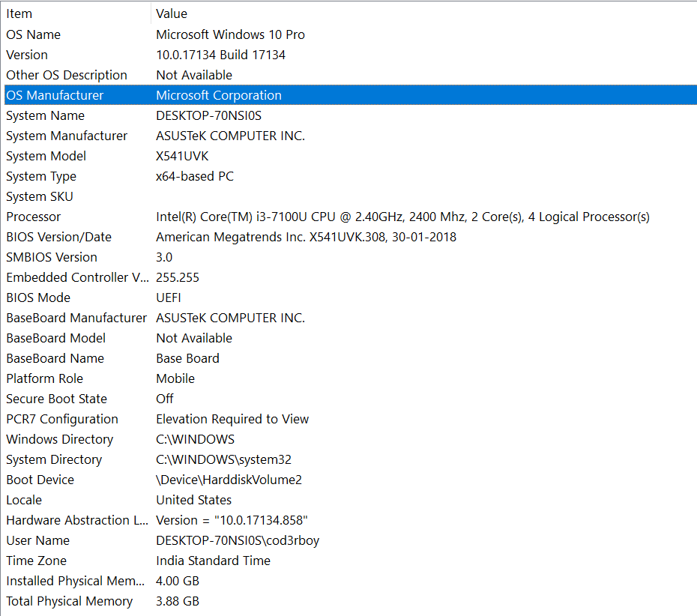Select the BIOS Version/Date row

350,237
